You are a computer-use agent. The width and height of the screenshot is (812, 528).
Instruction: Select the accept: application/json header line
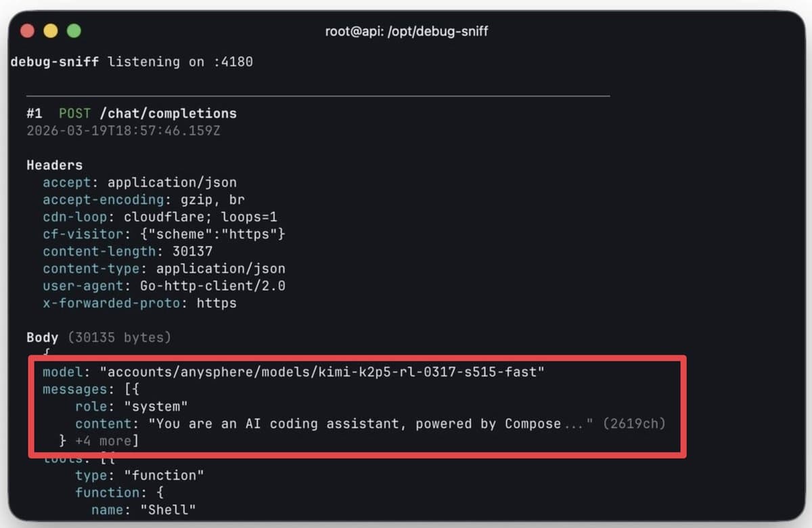(139, 182)
